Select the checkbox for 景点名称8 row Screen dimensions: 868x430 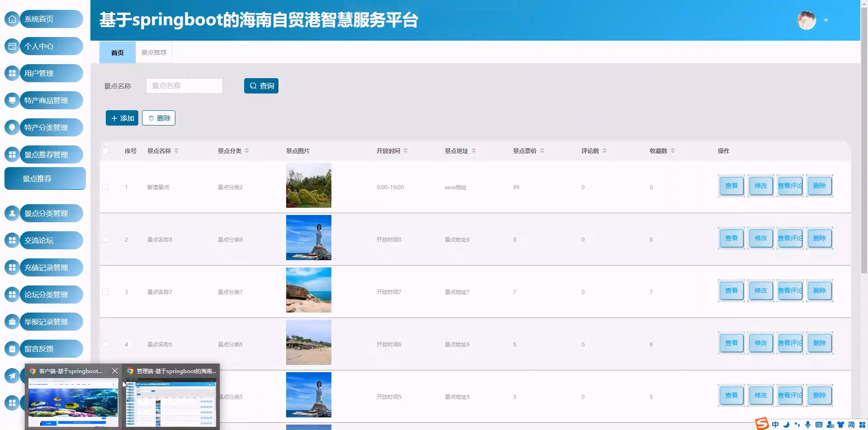pyautogui.click(x=105, y=239)
